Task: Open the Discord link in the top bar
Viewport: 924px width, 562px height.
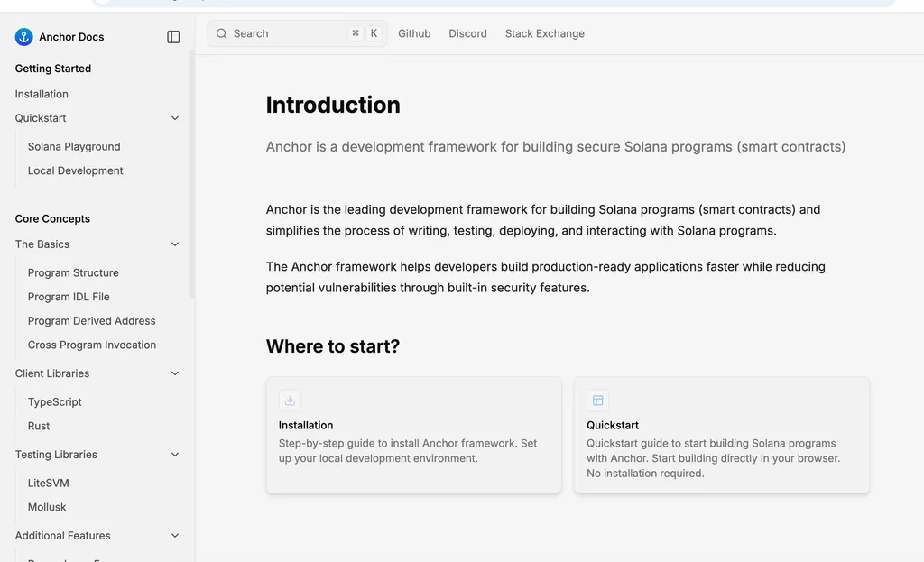Action: 468,33
